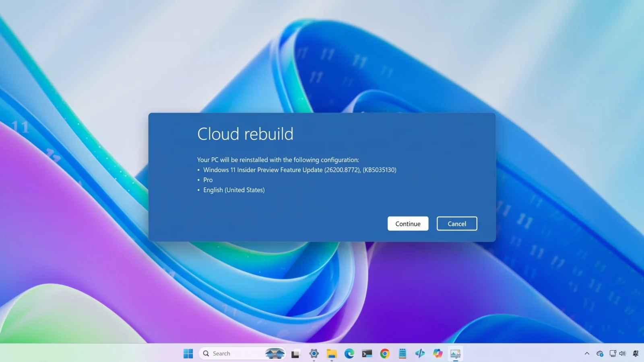Click "Your PC will be reinstalled" text
Screen dimensions: 644x362
coord(278,160)
